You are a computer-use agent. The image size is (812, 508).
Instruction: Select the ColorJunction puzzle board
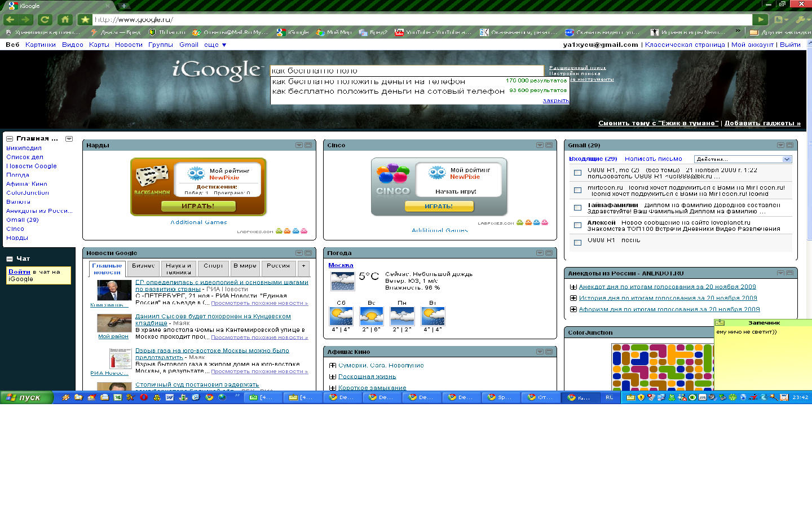coord(663,367)
